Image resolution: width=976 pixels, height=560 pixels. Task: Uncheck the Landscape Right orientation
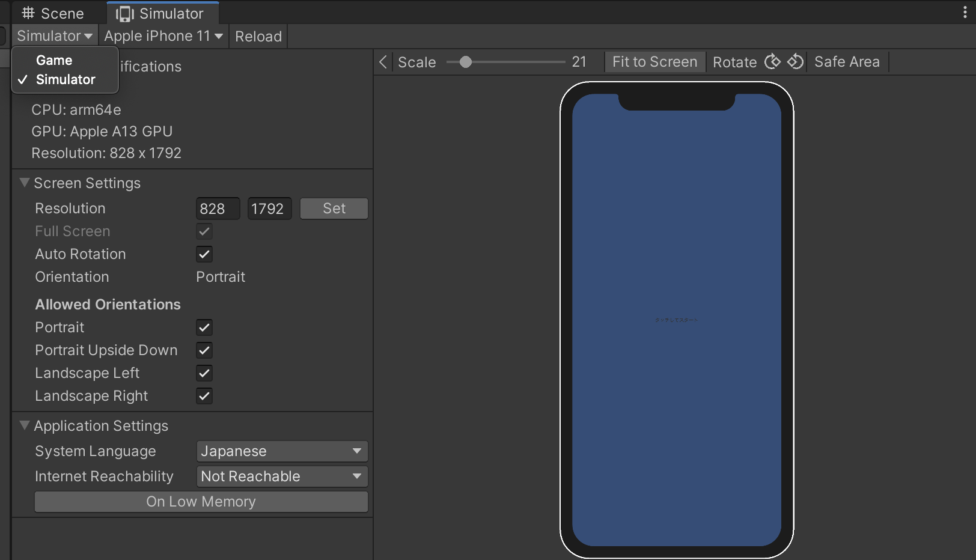tap(204, 396)
